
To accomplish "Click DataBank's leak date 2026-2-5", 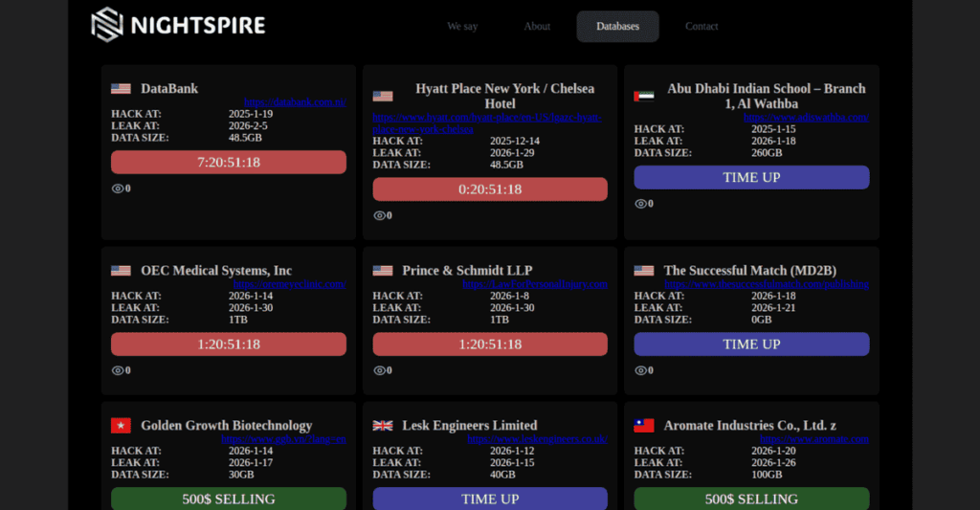I will (248, 126).
